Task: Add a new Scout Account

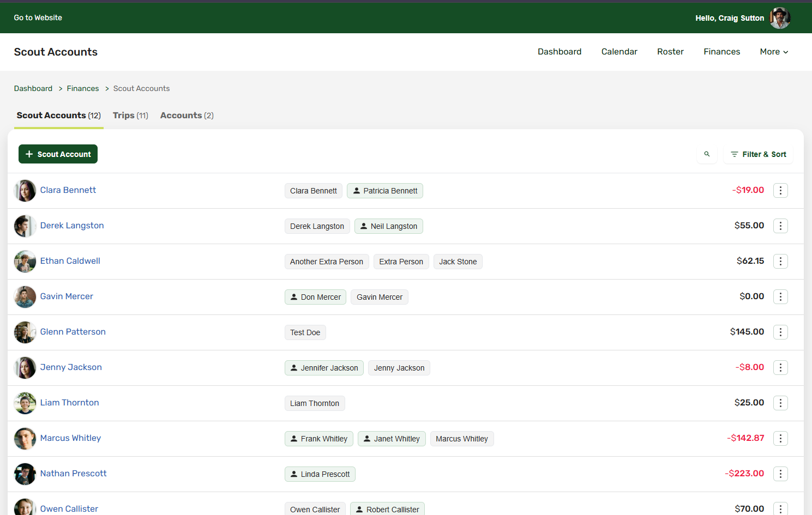Action: point(58,154)
